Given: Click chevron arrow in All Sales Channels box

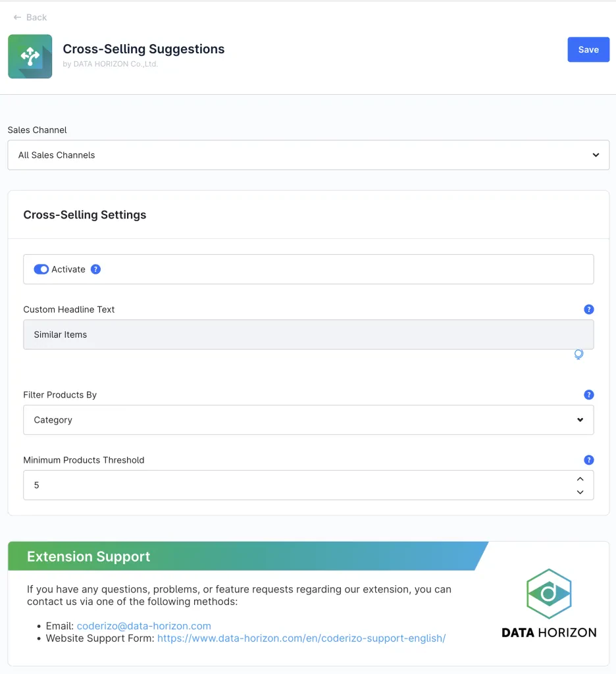Looking at the screenshot, I should click(x=596, y=155).
